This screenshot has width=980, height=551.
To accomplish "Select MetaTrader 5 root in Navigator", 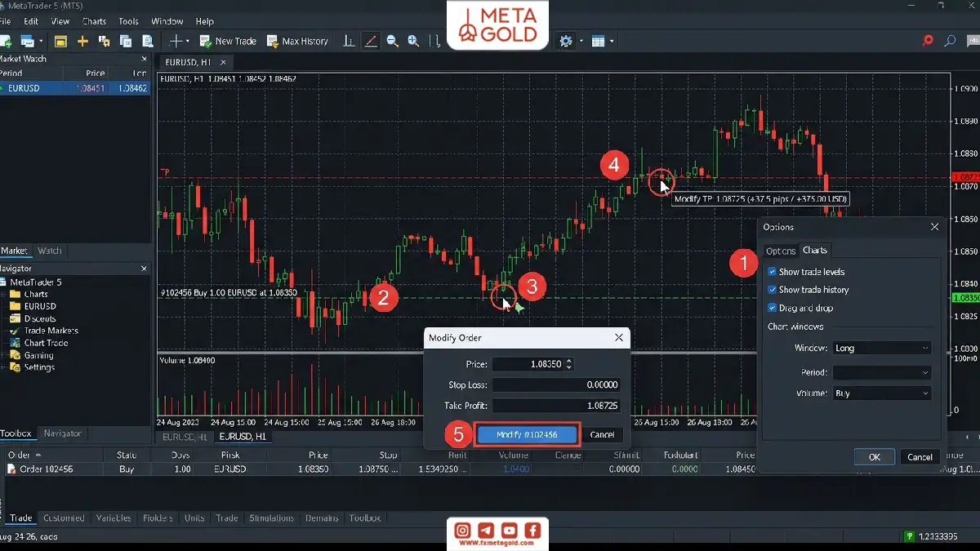I will pos(37,282).
